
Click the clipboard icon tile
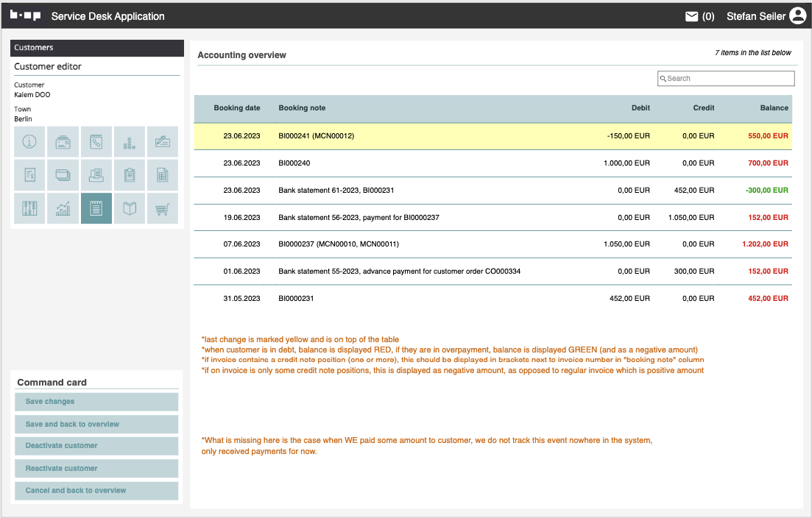(x=130, y=175)
